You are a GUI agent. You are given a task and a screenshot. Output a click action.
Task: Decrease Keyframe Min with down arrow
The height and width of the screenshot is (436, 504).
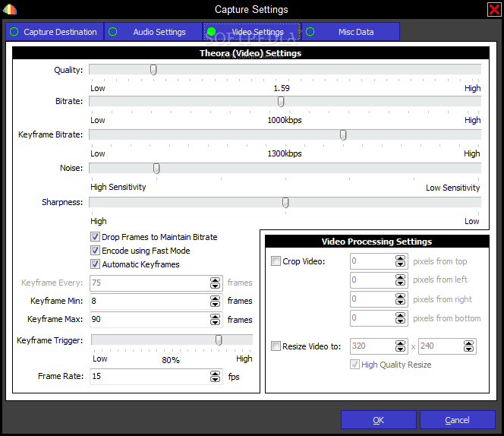tap(215, 305)
